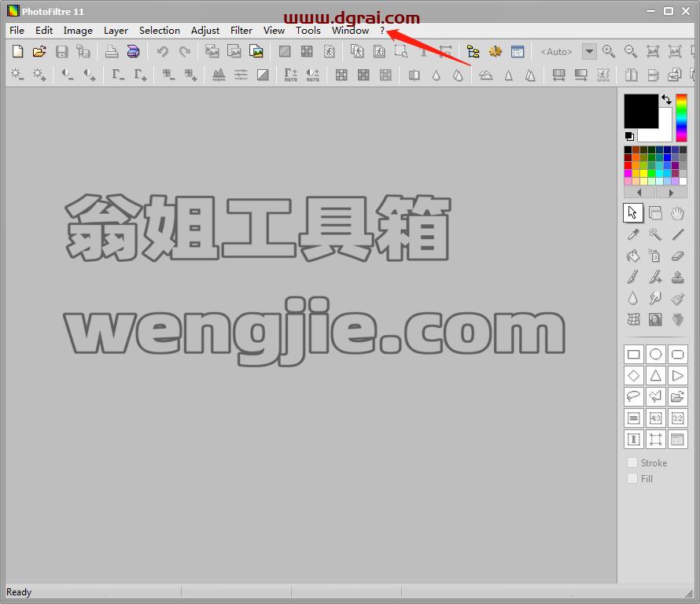Screen dimensions: 700x604
Task: Select the Magic wand tool
Action: coord(655,234)
